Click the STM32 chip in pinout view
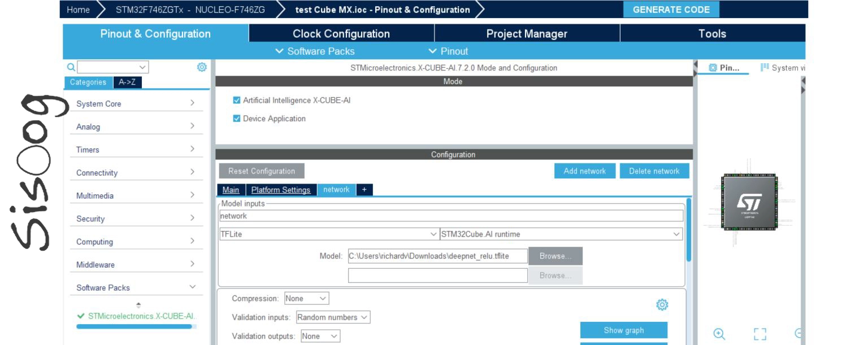 point(749,202)
